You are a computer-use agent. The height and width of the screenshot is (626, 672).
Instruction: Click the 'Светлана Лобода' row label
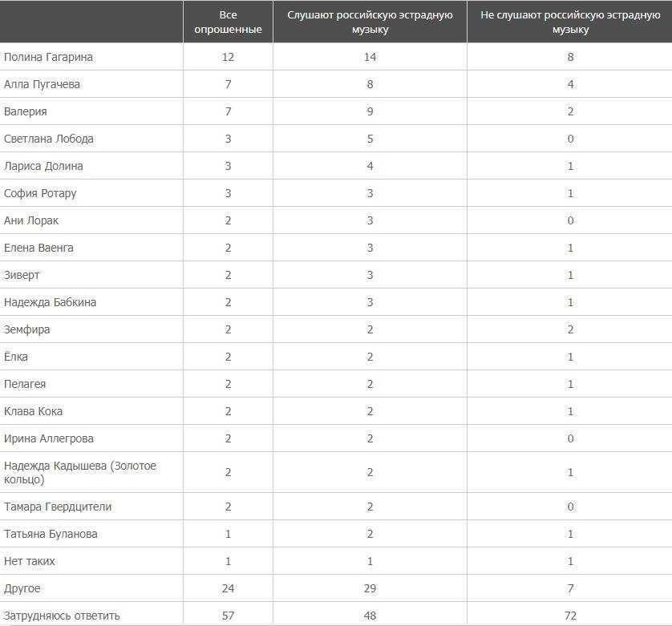(x=48, y=139)
